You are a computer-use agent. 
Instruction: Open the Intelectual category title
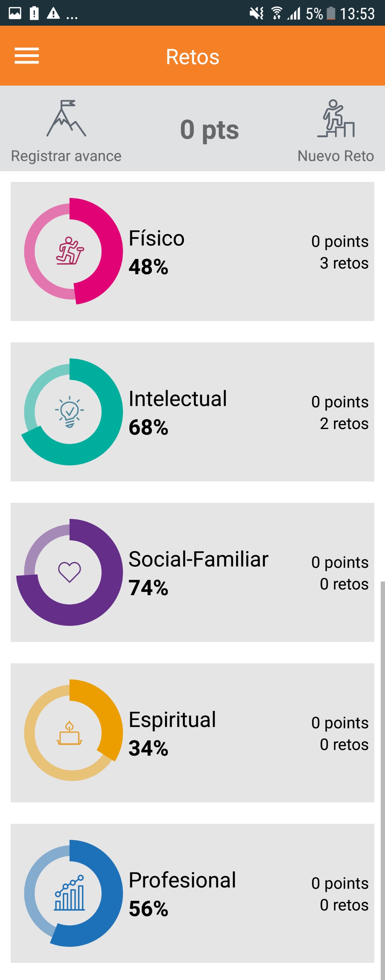point(178,399)
